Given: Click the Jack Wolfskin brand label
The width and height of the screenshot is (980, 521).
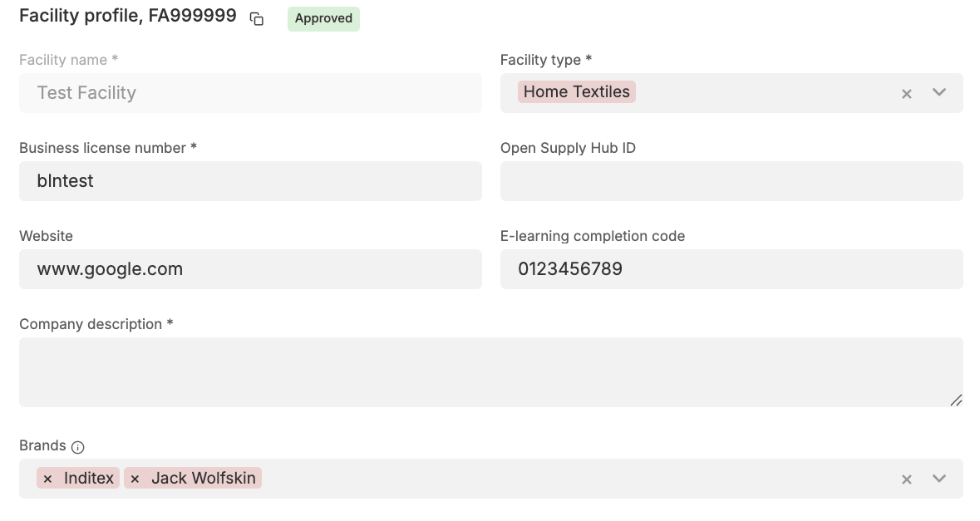Looking at the screenshot, I should pyautogui.click(x=203, y=479).
